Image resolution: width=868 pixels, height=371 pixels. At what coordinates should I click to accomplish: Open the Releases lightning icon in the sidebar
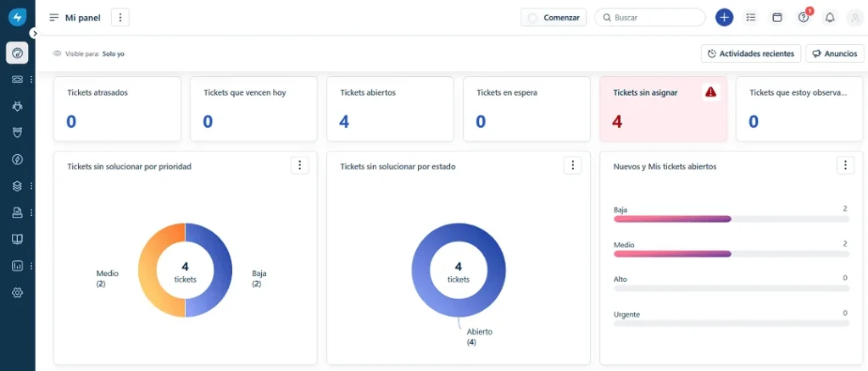click(x=17, y=159)
